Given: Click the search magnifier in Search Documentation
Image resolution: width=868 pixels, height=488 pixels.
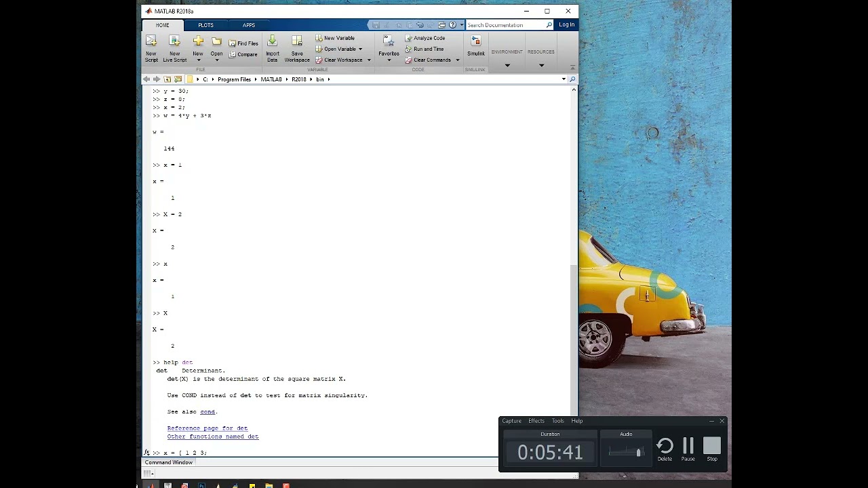Looking at the screenshot, I should click(549, 25).
